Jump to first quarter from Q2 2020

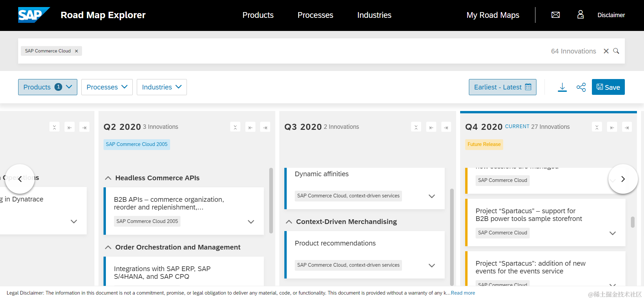pyautogui.click(x=250, y=127)
